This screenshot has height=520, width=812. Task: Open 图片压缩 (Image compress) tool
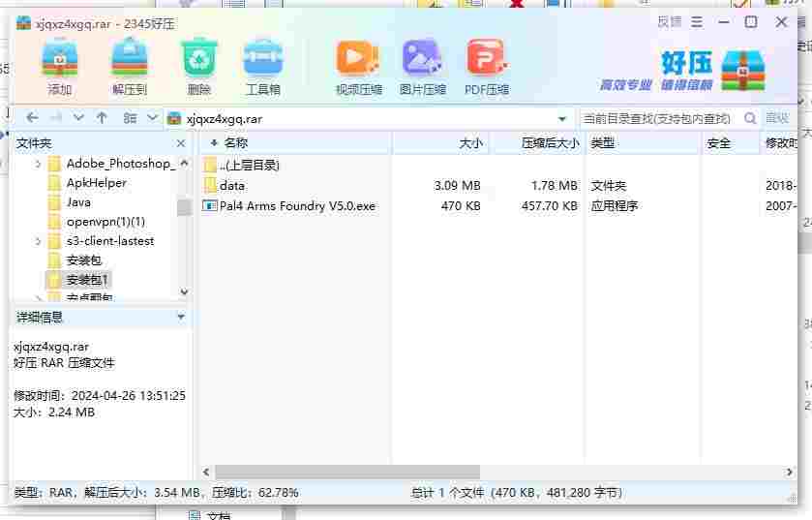tap(423, 68)
